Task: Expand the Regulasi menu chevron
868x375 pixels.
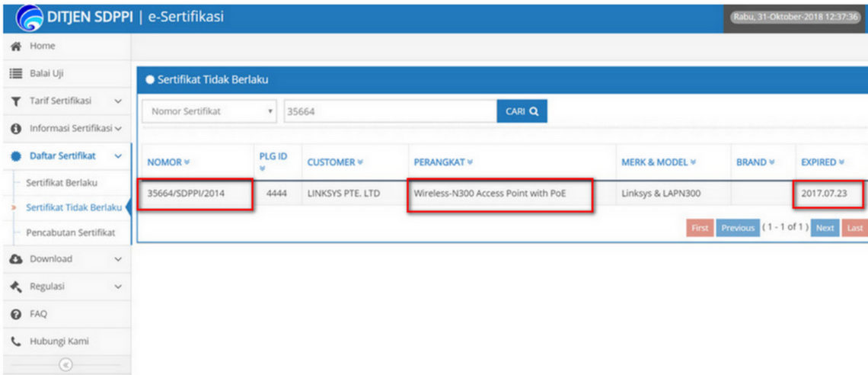Action: (x=118, y=287)
